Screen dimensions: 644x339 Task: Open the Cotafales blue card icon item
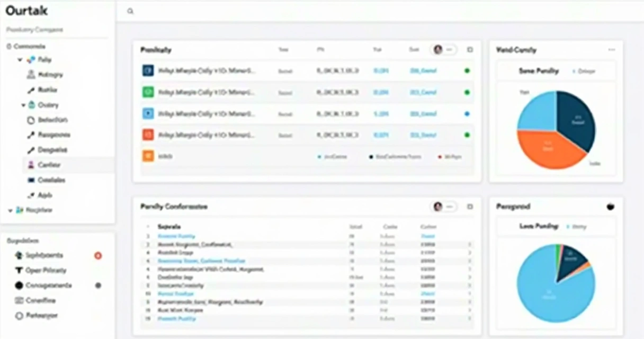tap(46, 180)
